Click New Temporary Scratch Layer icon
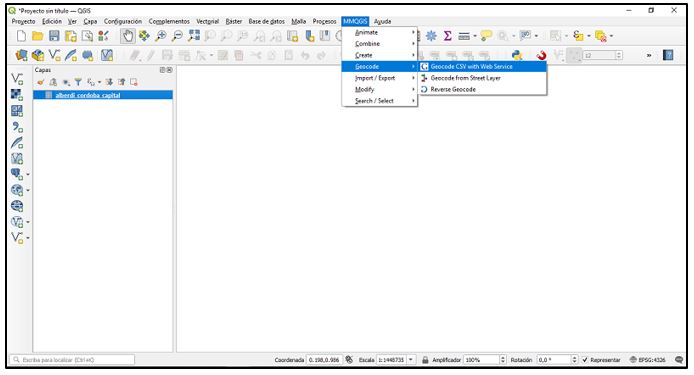Screen dimensions: 694x375 coord(88,55)
